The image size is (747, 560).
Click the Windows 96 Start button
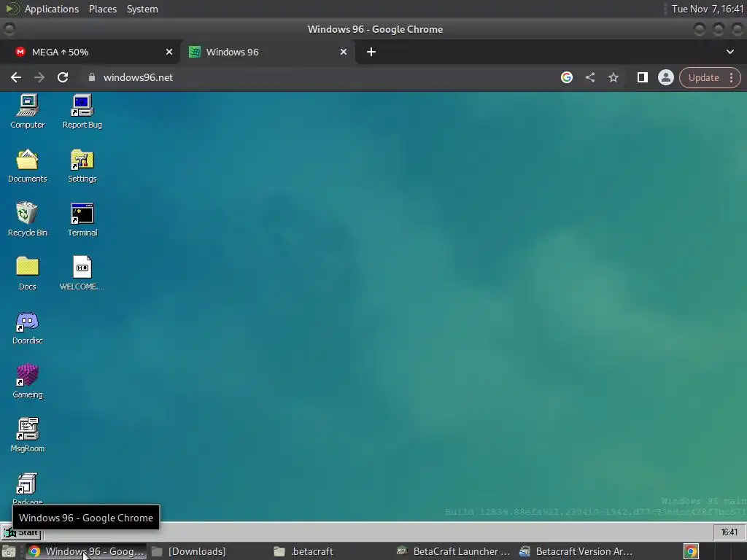21,532
